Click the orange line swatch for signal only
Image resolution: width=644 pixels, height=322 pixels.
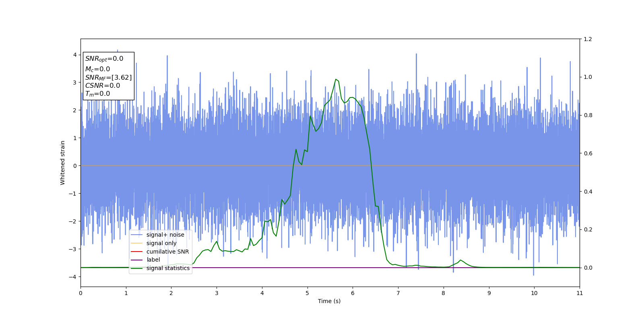pyautogui.click(x=137, y=243)
